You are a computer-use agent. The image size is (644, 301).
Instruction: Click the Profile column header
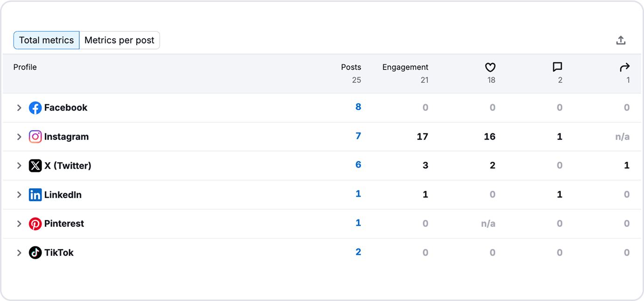point(25,67)
